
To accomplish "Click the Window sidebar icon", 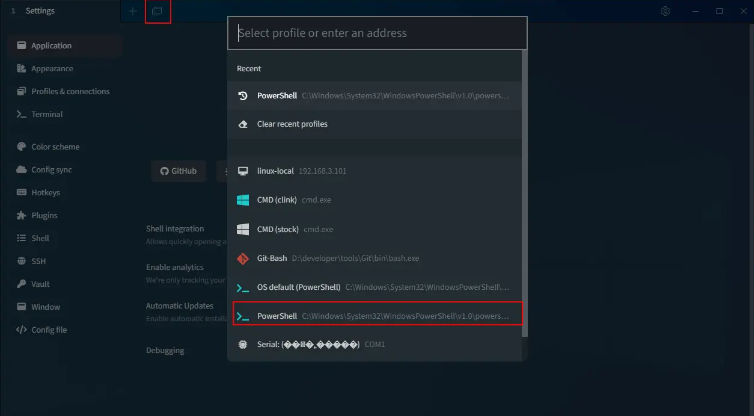I will 21,306.
